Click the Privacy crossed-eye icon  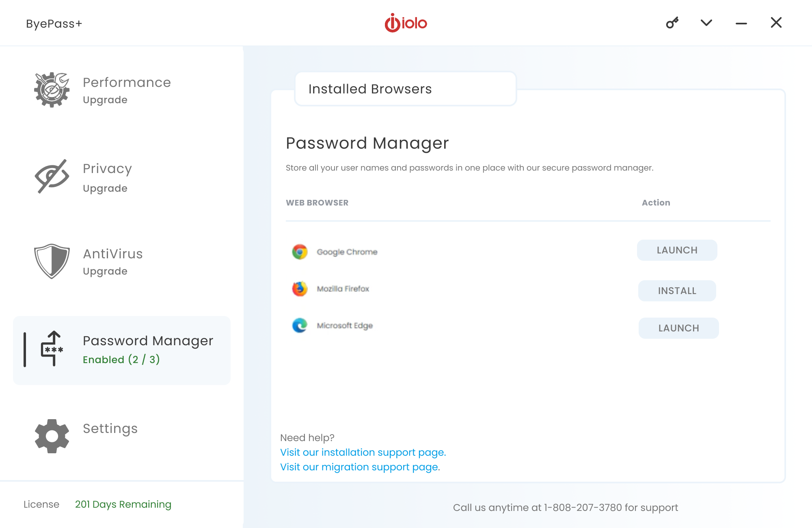click(x=52, y=176)
